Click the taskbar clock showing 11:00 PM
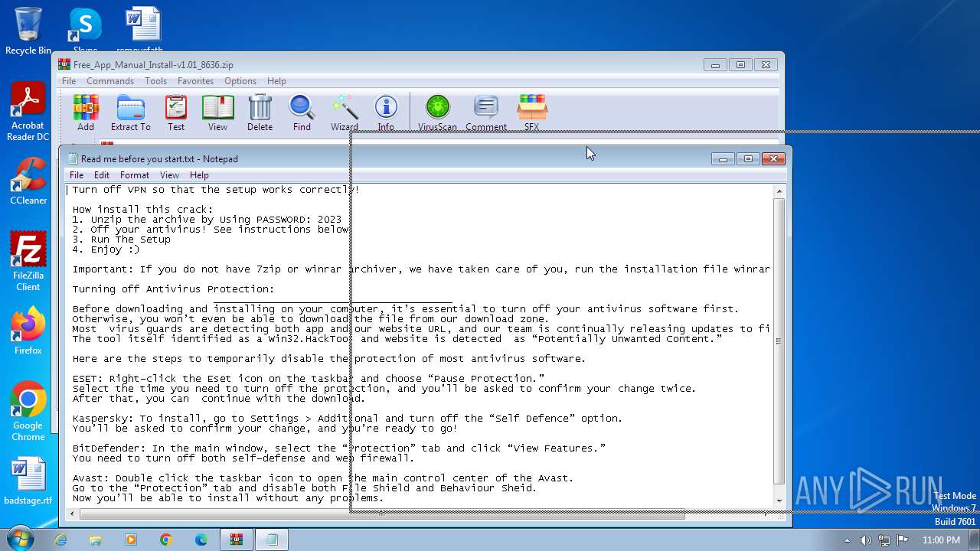Screen dimensions: 980x551 tap(941, 540)
